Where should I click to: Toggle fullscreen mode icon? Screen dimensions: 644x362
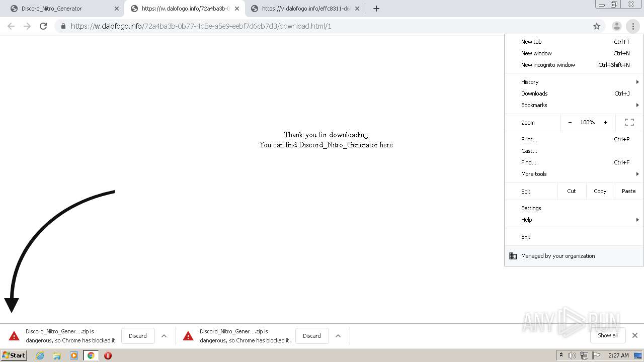tap(629, 122)
